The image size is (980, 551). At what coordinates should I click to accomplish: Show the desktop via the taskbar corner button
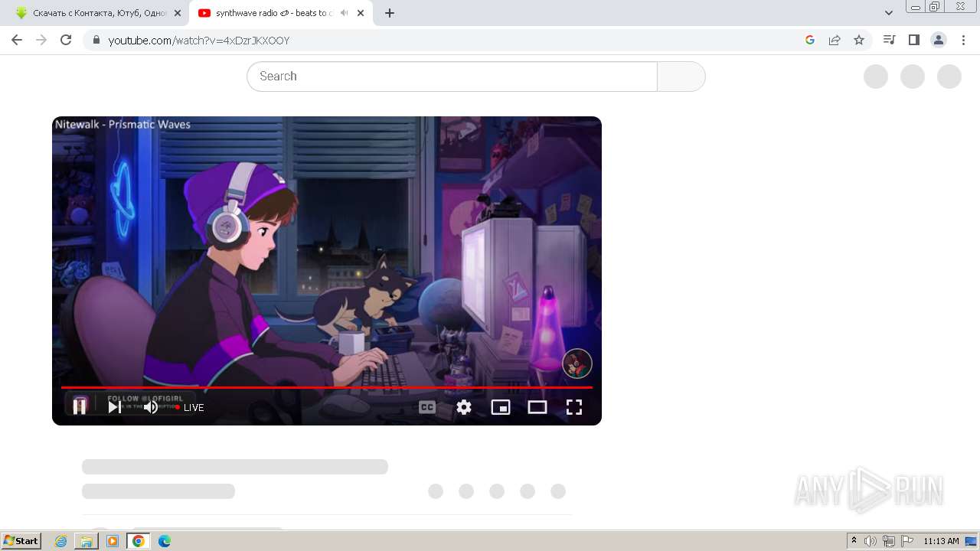pos(971,541)
